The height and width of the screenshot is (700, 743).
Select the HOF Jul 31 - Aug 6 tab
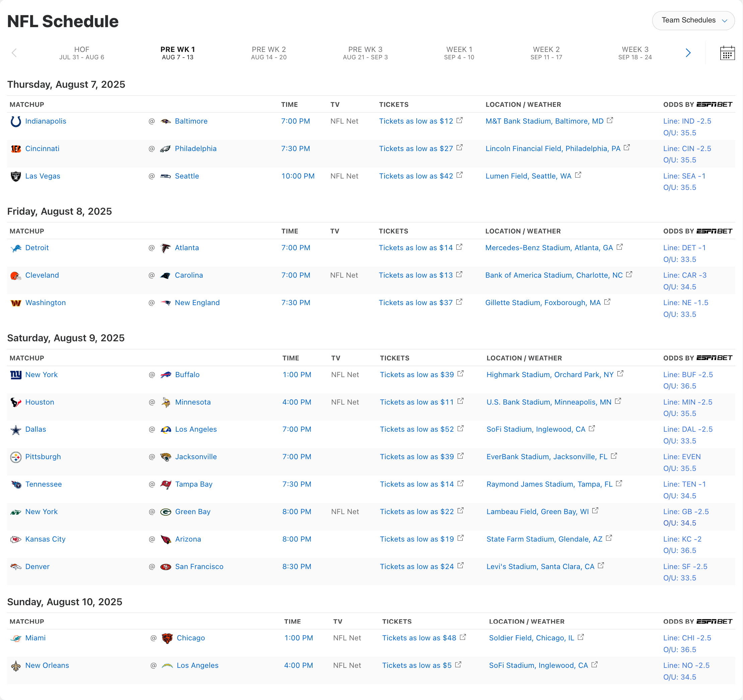click(x=81, y=53)
